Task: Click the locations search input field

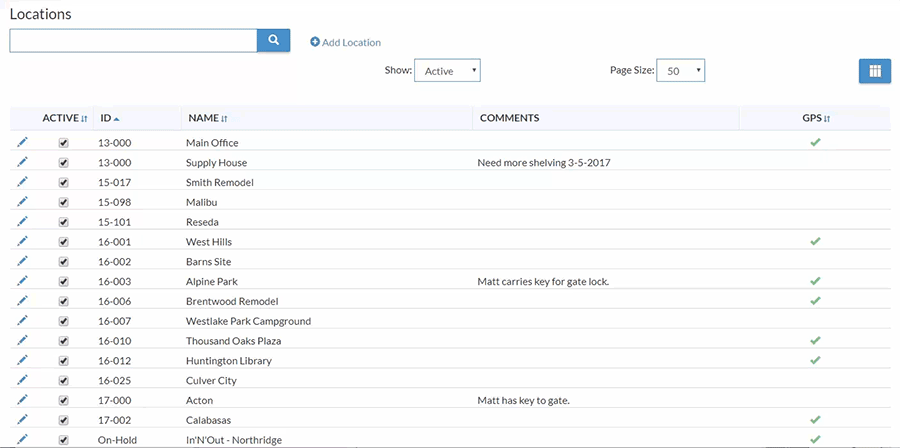Action: pos(133,41)
